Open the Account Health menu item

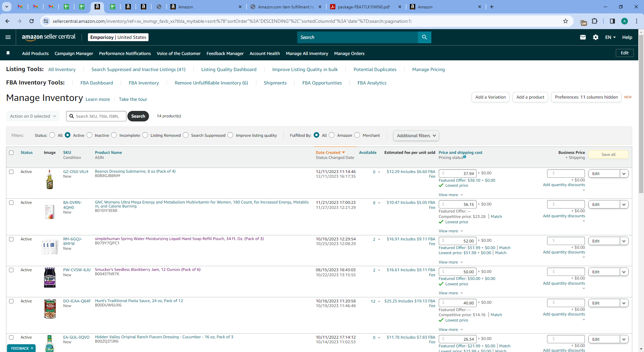point(265,53)
